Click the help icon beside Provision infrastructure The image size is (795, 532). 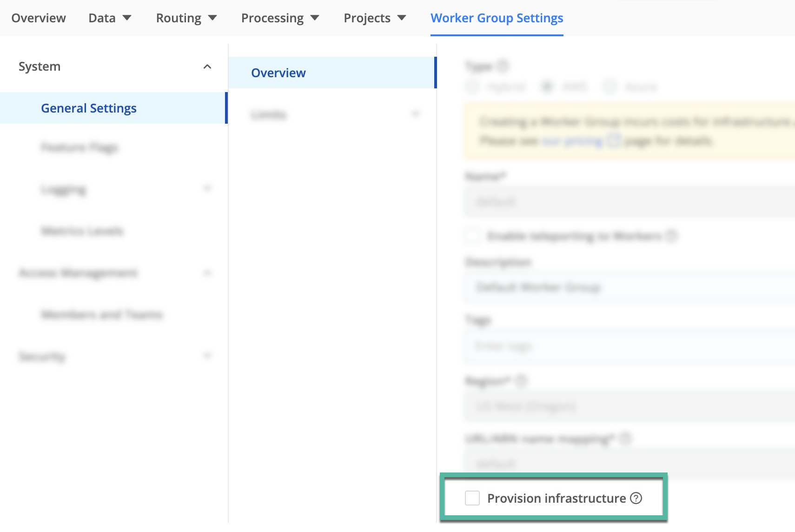pos(636,498)
